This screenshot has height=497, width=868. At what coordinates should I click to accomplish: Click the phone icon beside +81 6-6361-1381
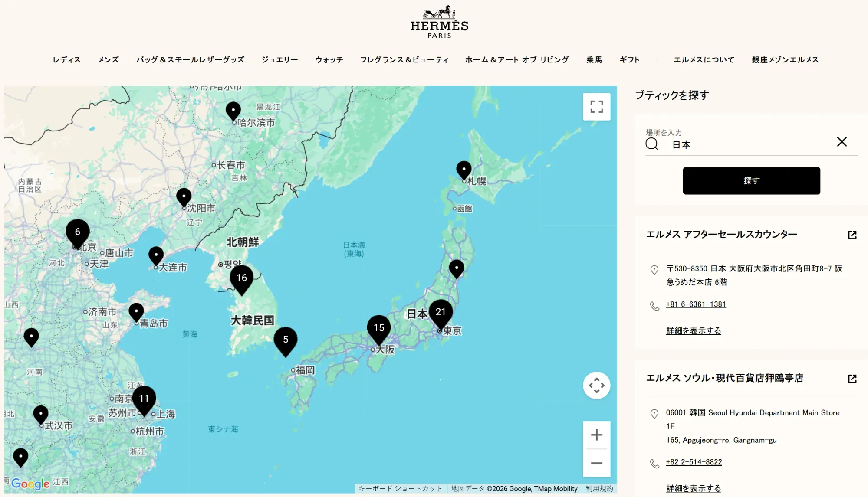[x=654, y=306]
